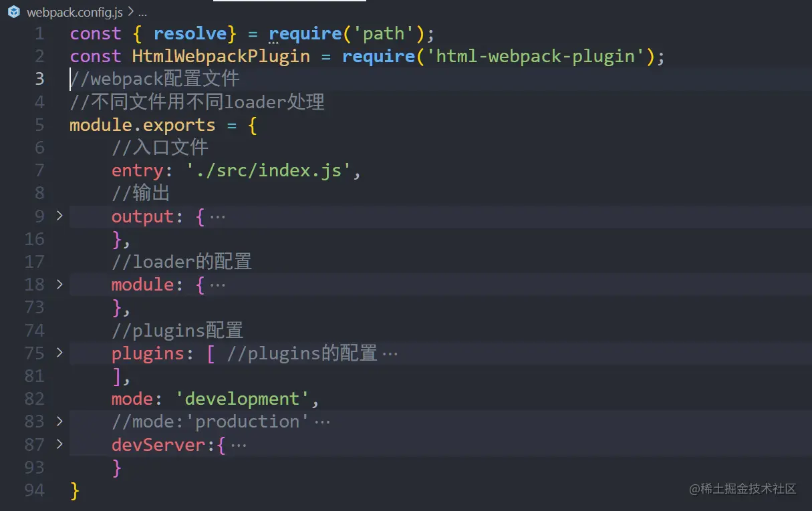Click line number 94 in the gutter
Screen dimensions: 812x511
tap(33, 490)
